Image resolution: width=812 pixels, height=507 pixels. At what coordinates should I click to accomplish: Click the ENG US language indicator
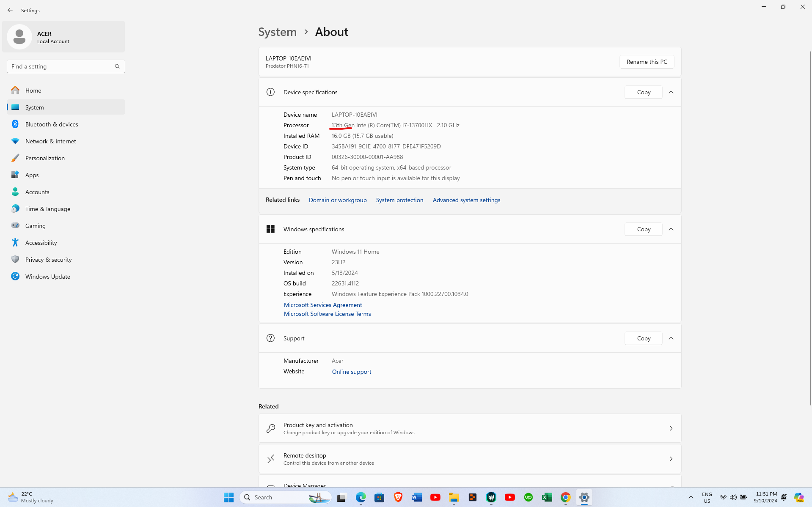pos(707,497)
